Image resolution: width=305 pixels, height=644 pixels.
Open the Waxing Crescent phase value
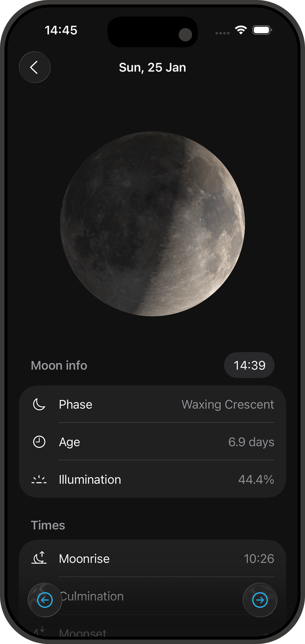228,404
